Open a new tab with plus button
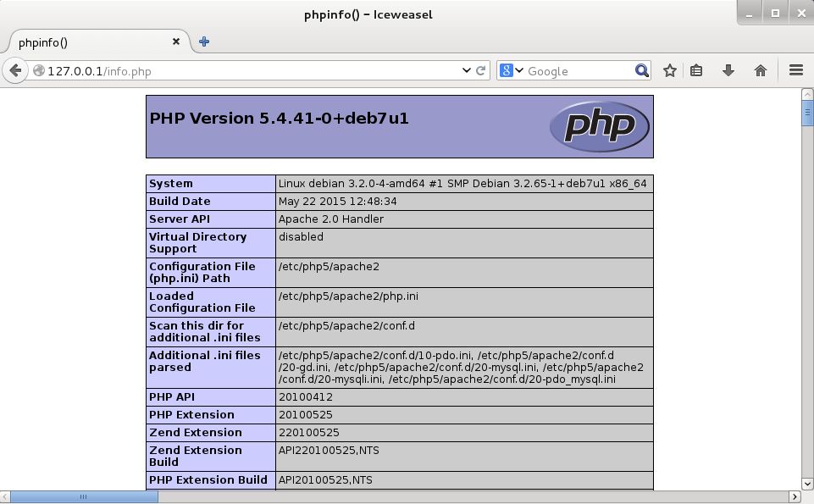Viewport: 814px width, 504px height. pyautogui.click(x=204, y=42)
